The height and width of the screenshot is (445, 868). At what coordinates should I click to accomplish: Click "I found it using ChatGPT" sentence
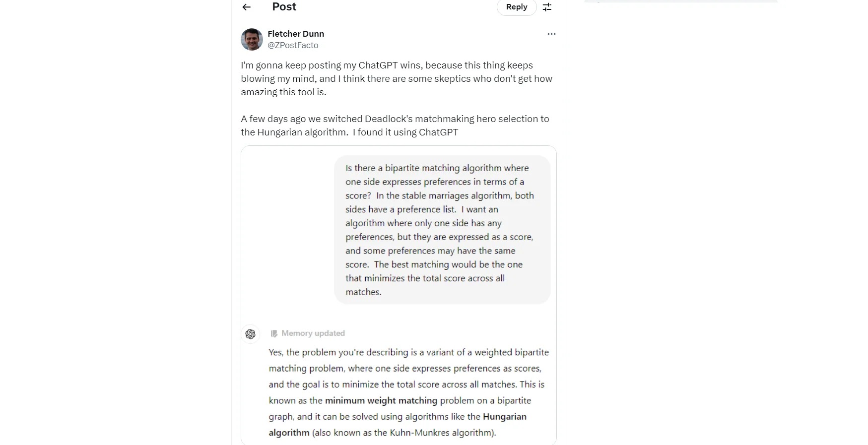pyautogui.click(x=405, y=132)
